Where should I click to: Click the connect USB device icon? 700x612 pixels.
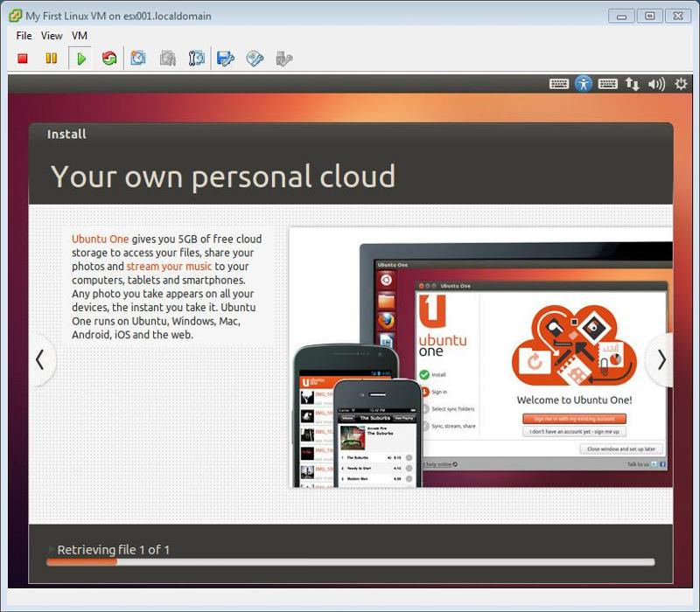click(283, 59)
